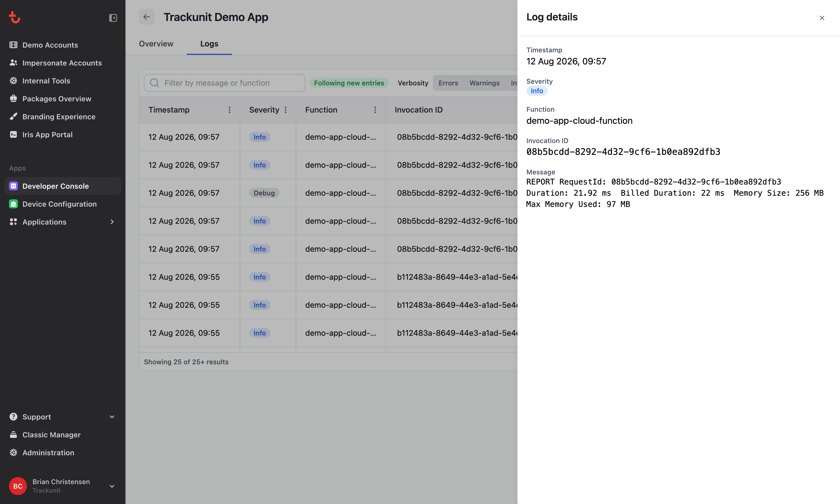Click the BC user avatar
Viewport: 840px width, 504px height.
pos(18,486)
